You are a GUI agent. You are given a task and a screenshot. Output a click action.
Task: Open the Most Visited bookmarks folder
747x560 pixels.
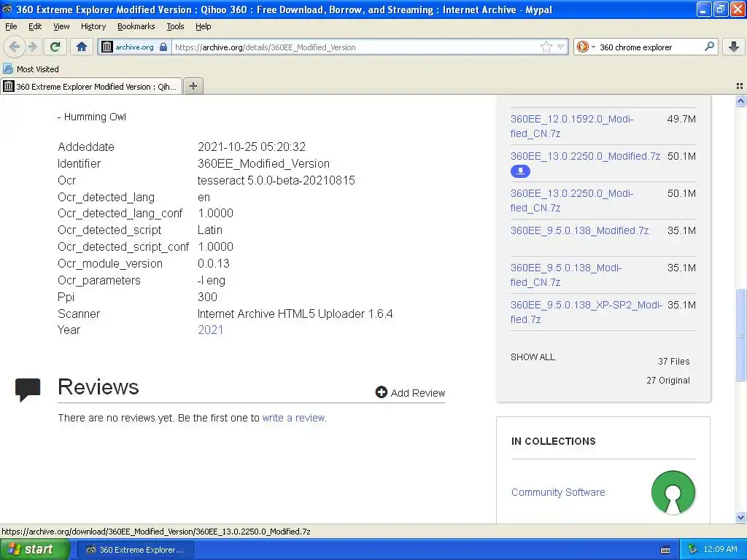click(31, 69)
